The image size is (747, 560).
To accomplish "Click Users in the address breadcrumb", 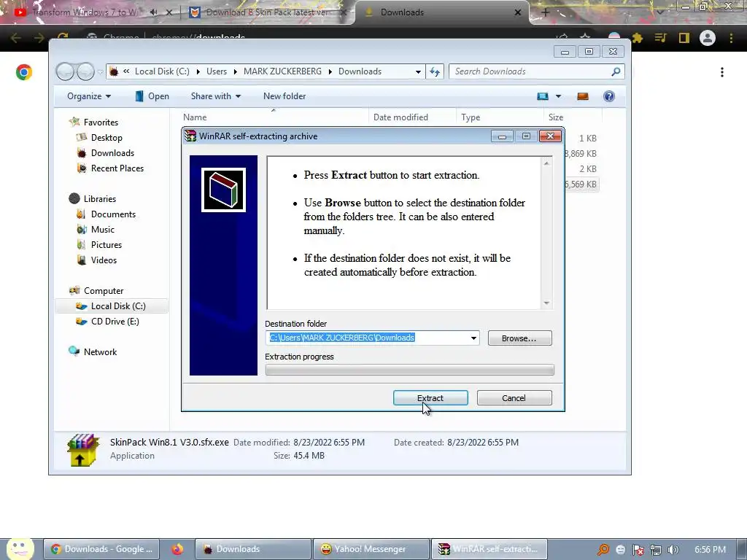I will coord(217,71).
